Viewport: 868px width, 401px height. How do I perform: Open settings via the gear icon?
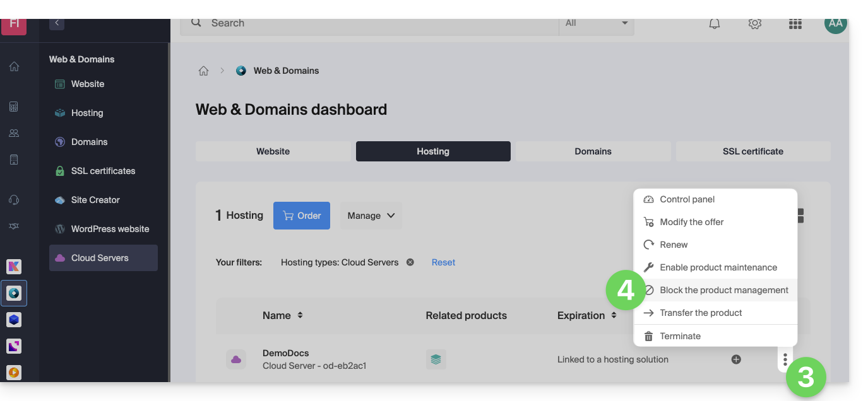pos(754,24)
